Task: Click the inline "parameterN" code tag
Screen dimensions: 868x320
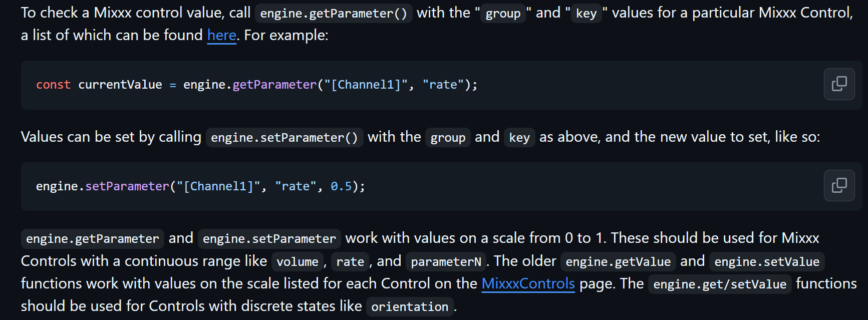Action: click(446, 261)
